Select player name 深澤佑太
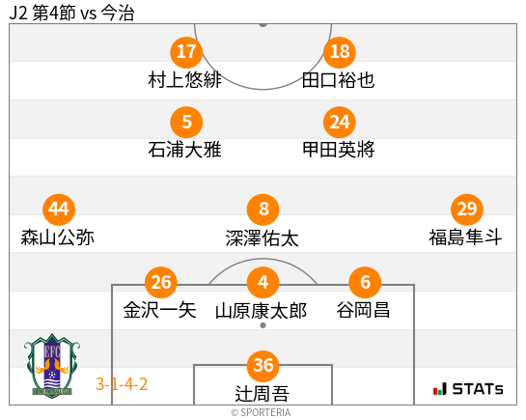This screenshot has height=420, width=526. 262,238
